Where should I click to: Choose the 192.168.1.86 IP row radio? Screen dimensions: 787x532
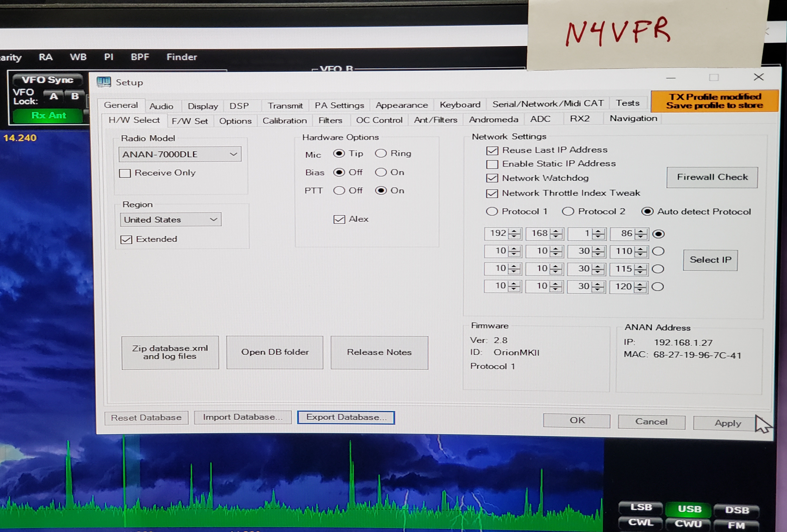pos(658,234)
